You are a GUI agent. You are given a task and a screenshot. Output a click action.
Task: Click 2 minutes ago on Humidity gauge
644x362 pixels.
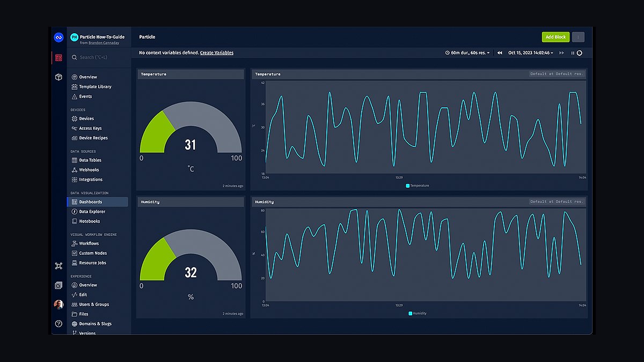[233, 314]
